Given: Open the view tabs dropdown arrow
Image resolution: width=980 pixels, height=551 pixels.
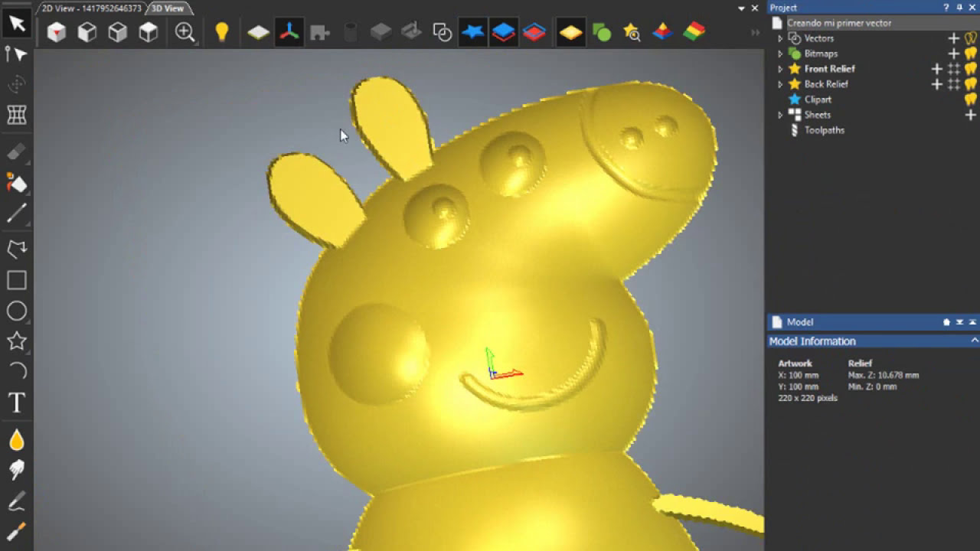Looking at the screenshot, I should (741, 8).
